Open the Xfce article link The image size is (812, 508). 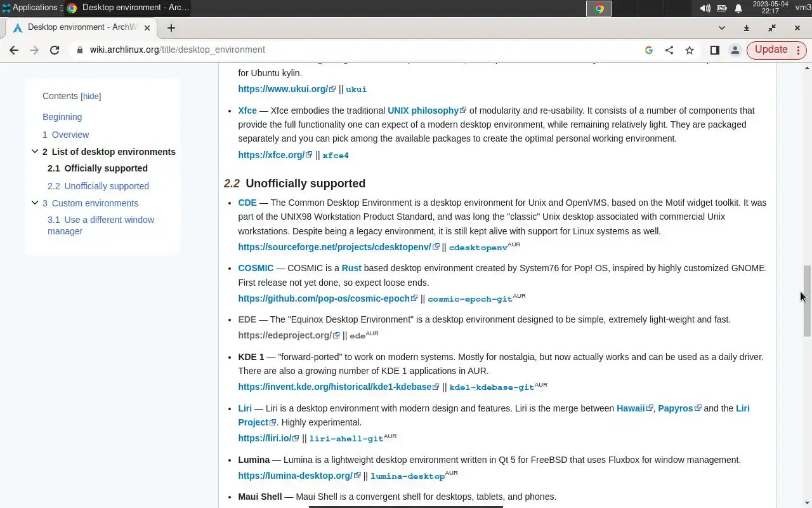coord(247,110)
